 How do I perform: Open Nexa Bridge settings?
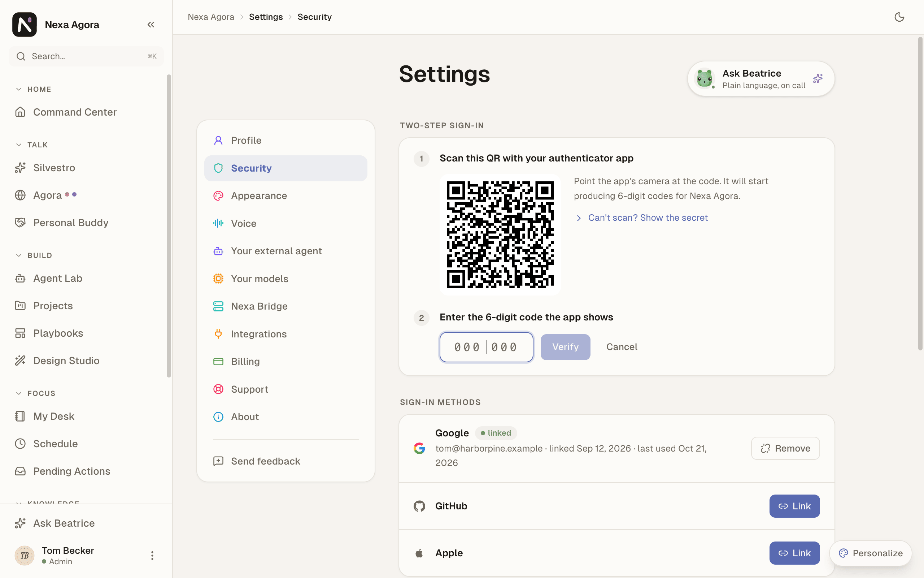(286, 306)
